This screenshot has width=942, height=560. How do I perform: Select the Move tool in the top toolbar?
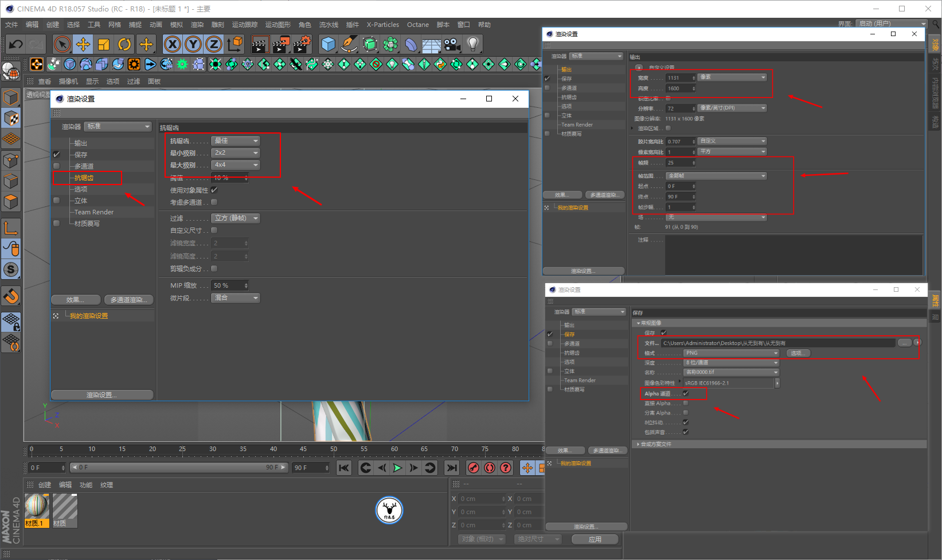(83, 44)
